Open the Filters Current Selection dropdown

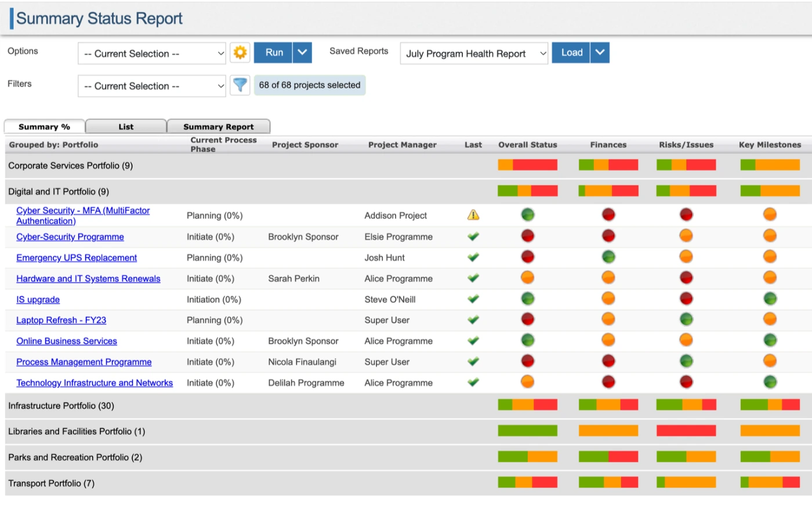point(152,86)
